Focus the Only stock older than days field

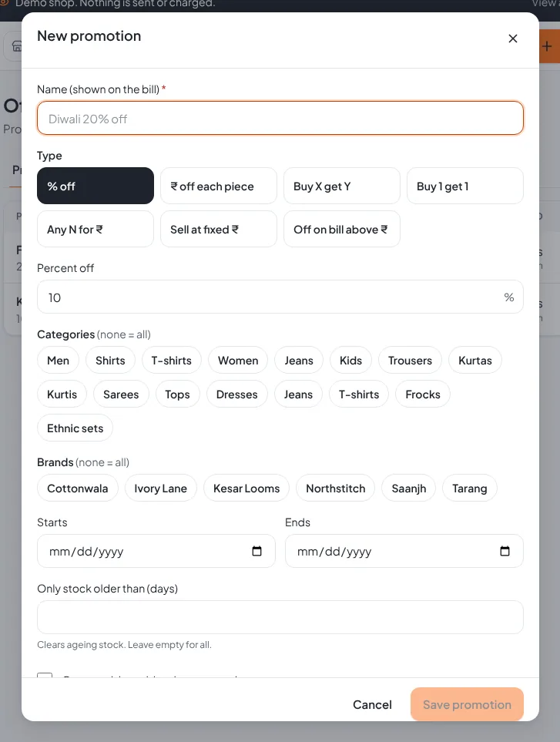click(x=280, y=617)
